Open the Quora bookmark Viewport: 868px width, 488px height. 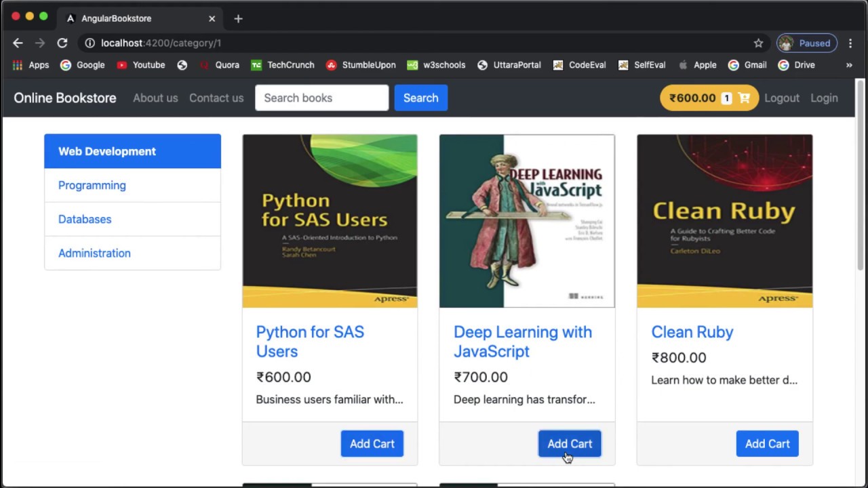point(220,65)
